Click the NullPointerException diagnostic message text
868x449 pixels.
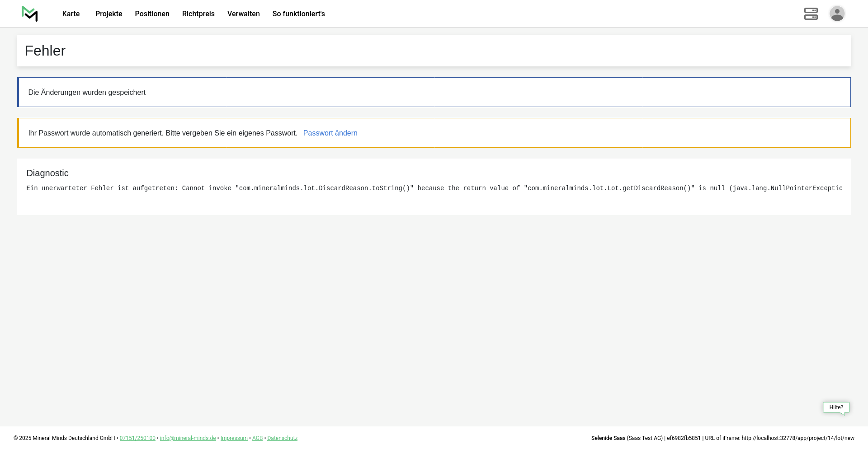(434, 188)
